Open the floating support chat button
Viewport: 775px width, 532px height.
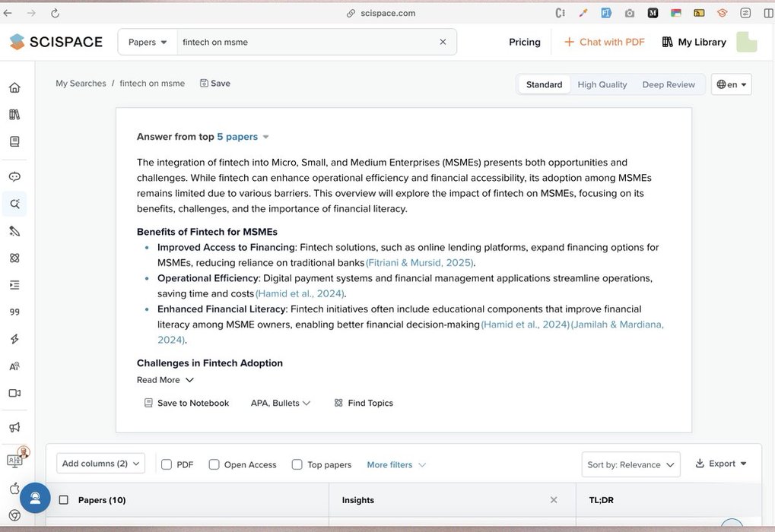click(x=35, y=498)
